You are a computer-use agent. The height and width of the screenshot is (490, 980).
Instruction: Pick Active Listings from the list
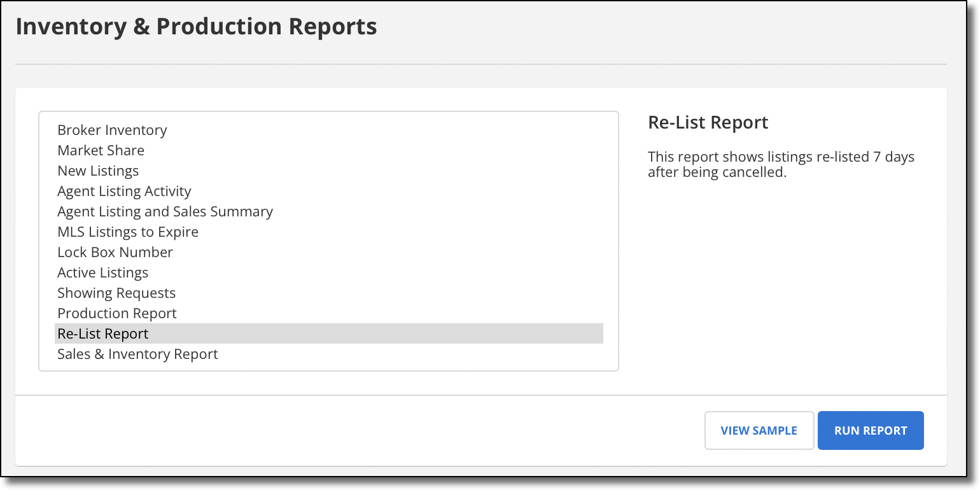(329, 272)
